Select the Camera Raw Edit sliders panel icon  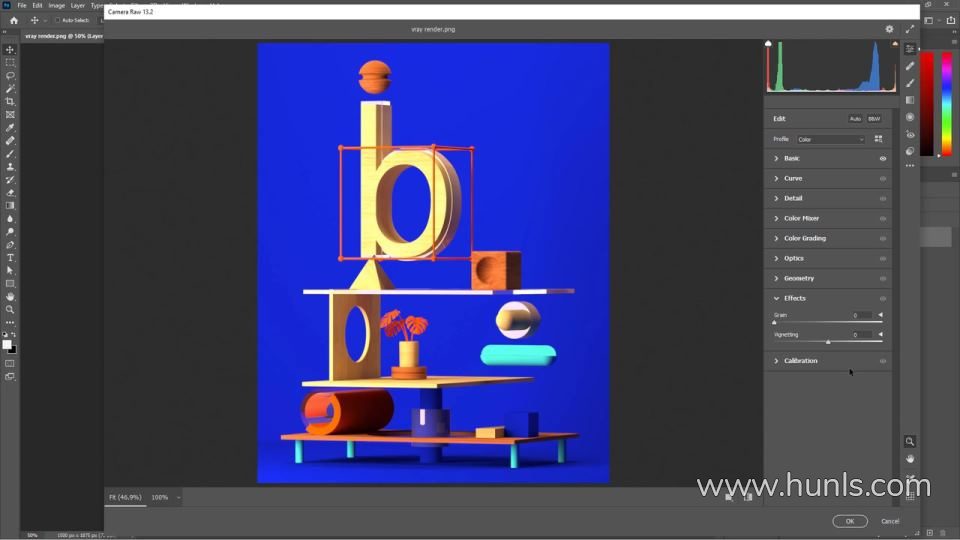coord(910,49)
